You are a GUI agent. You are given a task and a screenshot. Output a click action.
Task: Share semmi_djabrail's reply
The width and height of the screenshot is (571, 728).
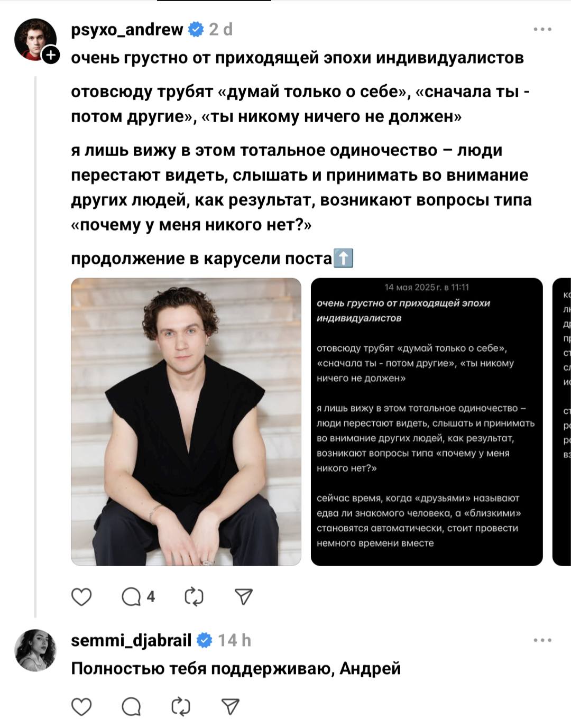point(231,707)
